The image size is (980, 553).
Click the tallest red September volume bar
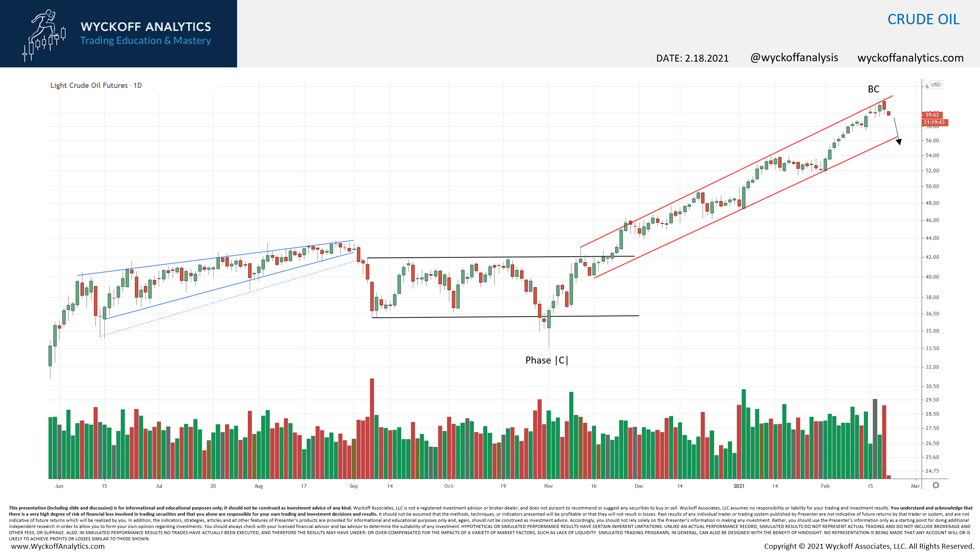click(372, 427)
